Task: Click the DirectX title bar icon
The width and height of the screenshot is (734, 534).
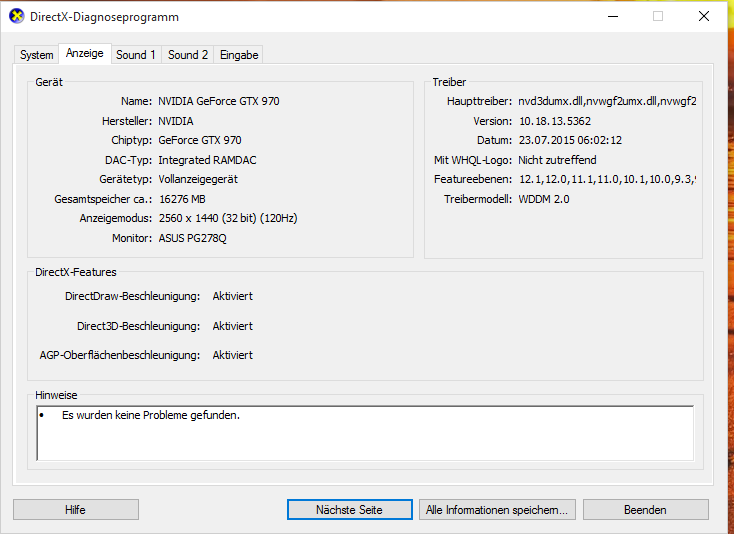Action: point(16,16)
